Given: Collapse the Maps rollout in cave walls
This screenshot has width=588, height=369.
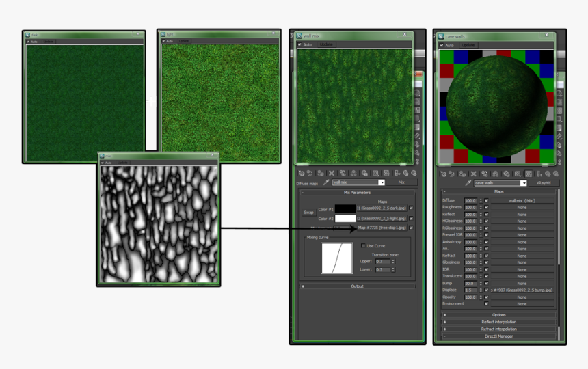Looking at the screenshot, I should point(498,191).
